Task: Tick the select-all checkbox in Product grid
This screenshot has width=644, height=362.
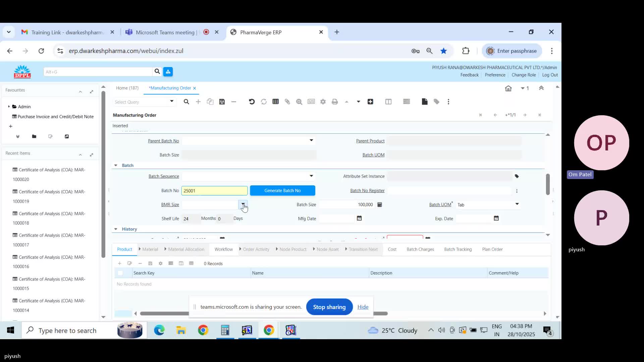Action: tap(120, 273)
